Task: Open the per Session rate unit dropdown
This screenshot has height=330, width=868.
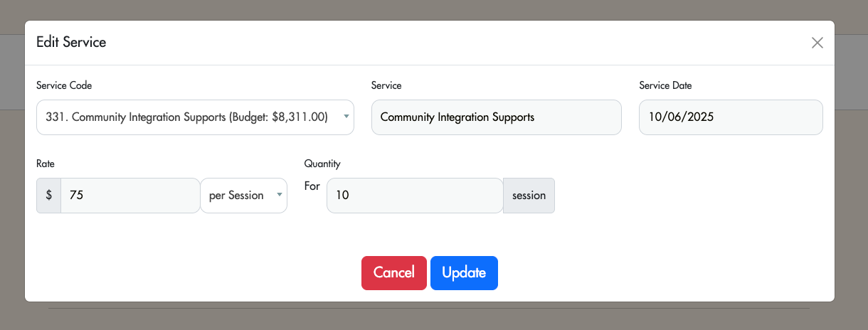Action: pyautogui.click(x=237, y=196)
